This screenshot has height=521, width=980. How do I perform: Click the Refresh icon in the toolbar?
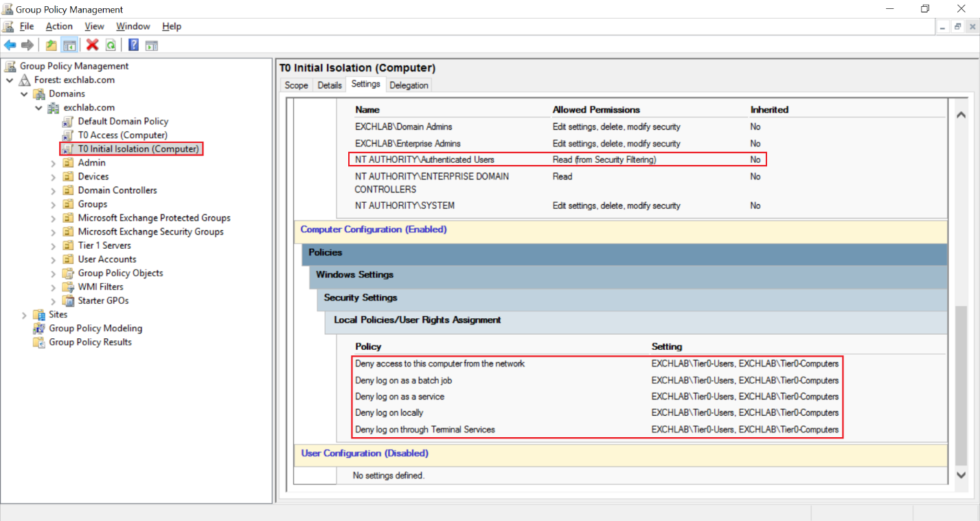[x=110, y=45]
